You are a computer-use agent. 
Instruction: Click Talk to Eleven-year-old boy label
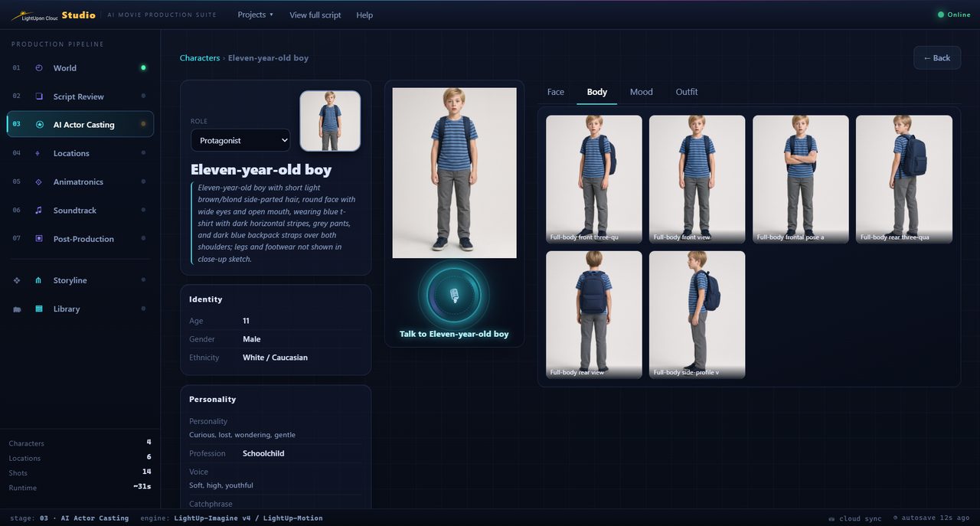tap(454, 334)
